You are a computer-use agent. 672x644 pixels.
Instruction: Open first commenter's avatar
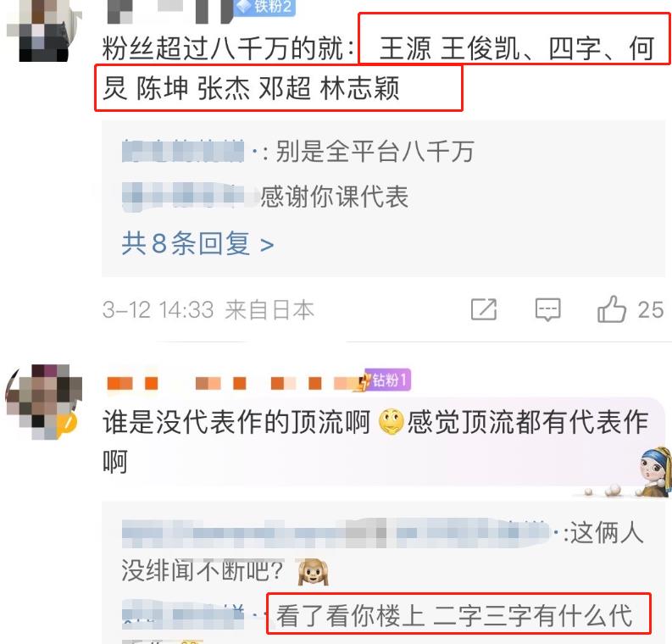coord(44,30)
